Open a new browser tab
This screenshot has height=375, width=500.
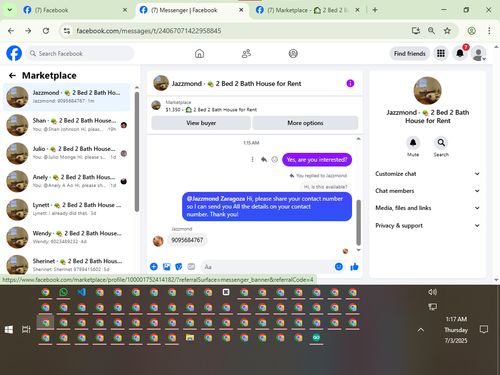[375, 10]
